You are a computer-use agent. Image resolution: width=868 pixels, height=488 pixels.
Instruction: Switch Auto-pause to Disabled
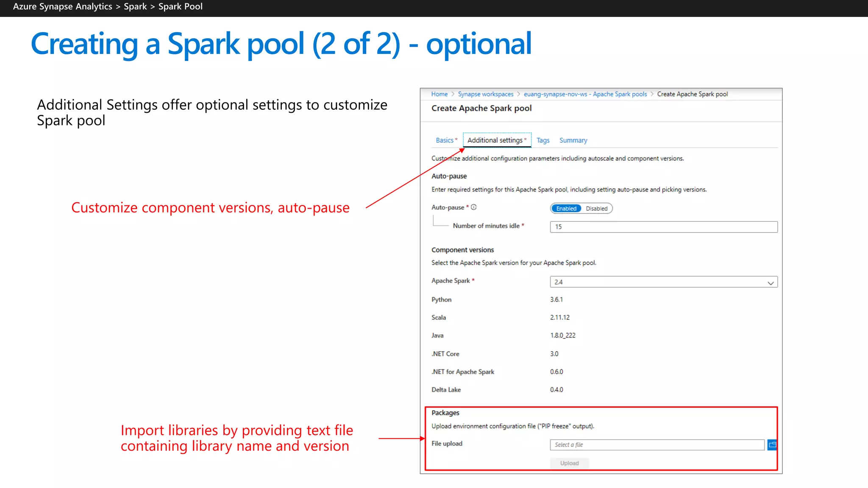[x=596, y=208]
